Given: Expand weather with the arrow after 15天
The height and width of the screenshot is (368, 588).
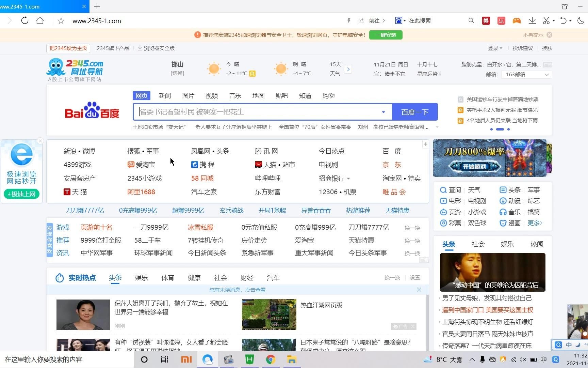Looking at the screenshot, I should [348, 69].
